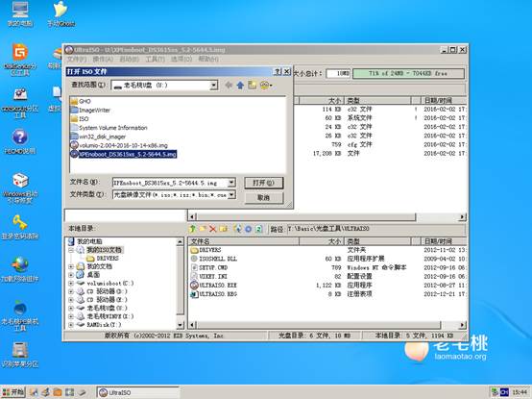Open the 选项(O) menu
The width and height of the screenshot is (532, 399).
pyautogui.click(x=181, y=59)
